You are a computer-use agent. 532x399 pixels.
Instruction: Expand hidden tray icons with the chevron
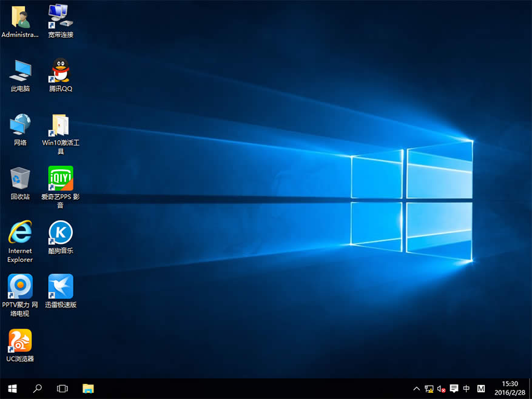[x=417, y=388]
